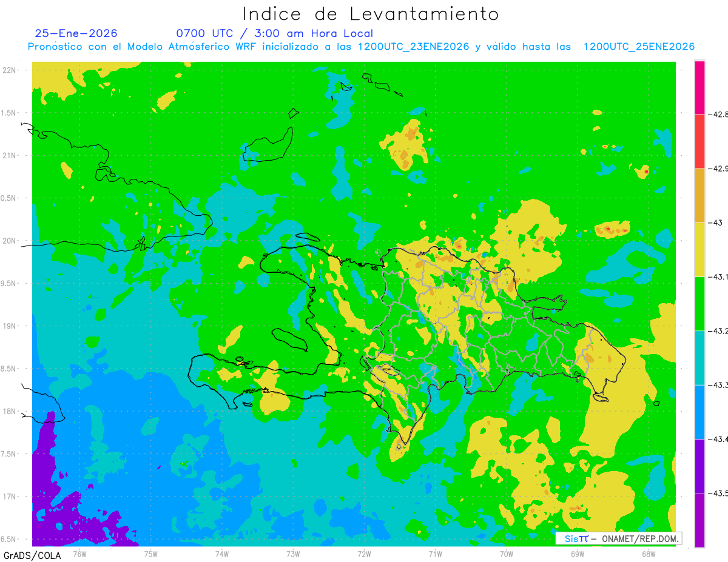Click the bottom violet color bar segment below -43.5

[x=699, y=520]
